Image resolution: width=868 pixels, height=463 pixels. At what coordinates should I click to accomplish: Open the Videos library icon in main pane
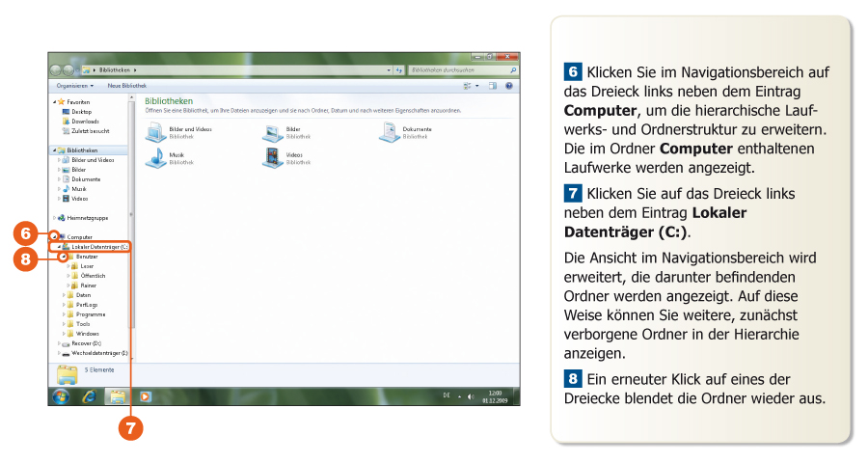tap(273, 158)
